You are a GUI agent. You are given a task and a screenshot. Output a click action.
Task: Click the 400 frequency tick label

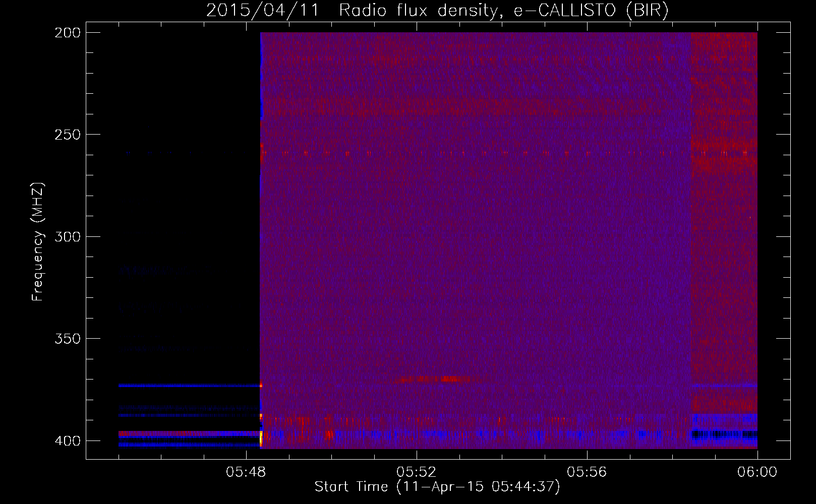click(x=67, y=440)
